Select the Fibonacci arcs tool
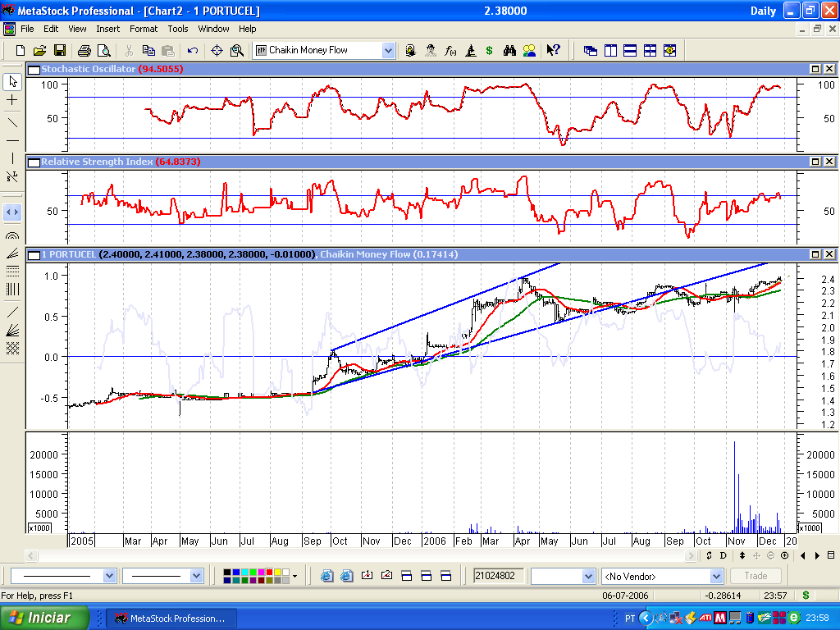840x630 pixels. (12, 235)
